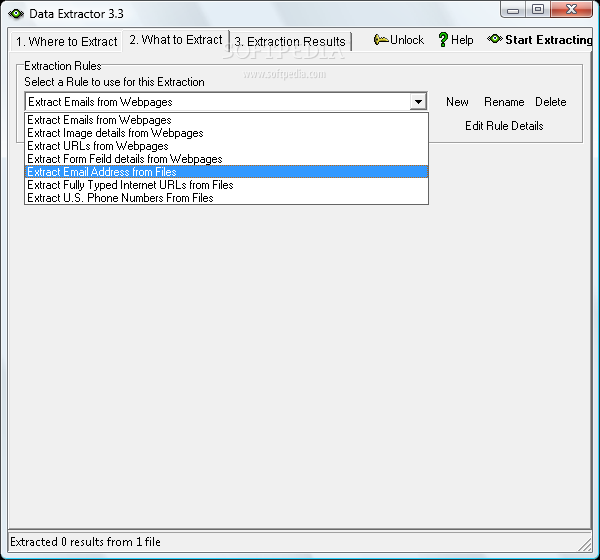Close the Data Extractor window
The height and width of the screenshot is (560, 600).
pos(571,9)
